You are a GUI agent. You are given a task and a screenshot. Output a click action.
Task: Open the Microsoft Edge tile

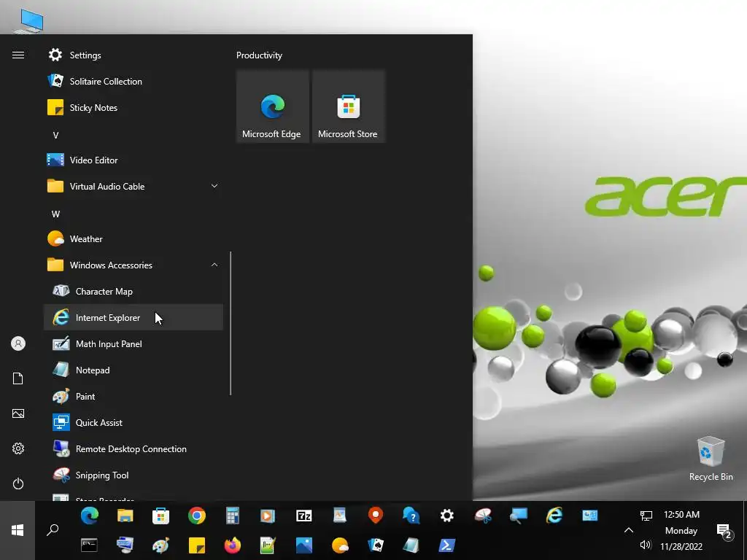tap(273, 106)
